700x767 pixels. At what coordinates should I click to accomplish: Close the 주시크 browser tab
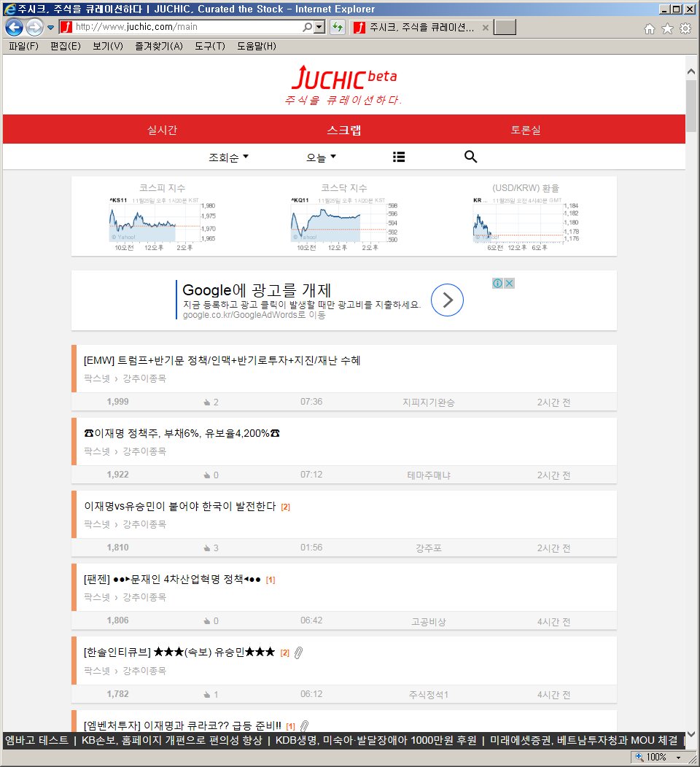485,28
